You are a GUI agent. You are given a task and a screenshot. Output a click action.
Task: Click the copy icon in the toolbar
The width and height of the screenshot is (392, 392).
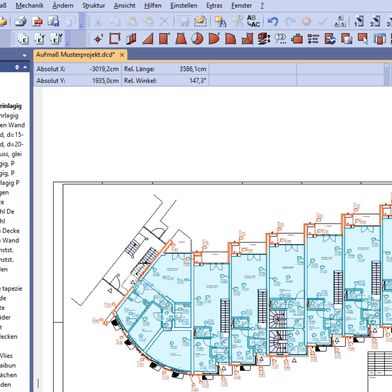tap(115, 22)
